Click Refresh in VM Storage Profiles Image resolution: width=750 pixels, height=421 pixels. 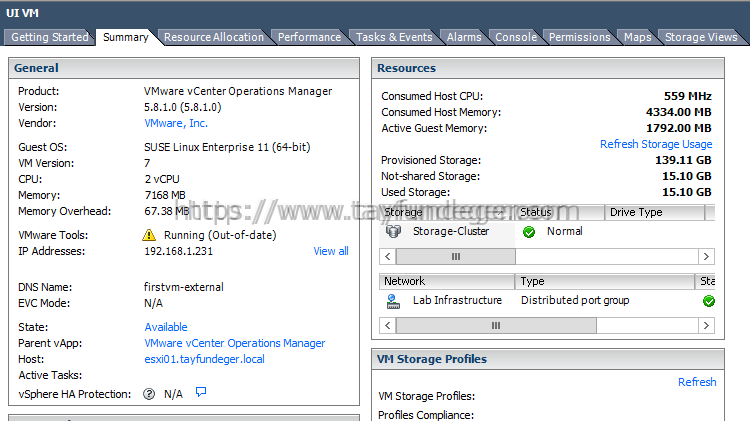[x=697, y=382]
